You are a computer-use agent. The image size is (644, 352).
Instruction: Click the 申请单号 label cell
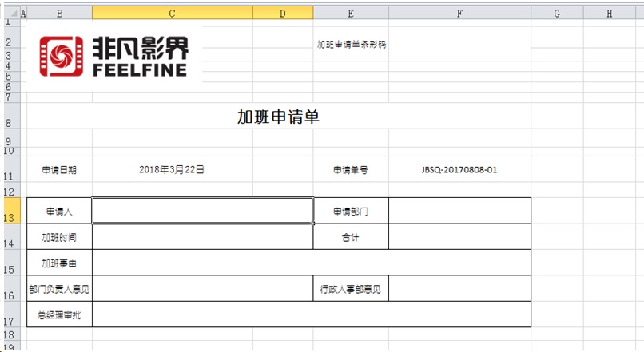click(x=350, y=169)
